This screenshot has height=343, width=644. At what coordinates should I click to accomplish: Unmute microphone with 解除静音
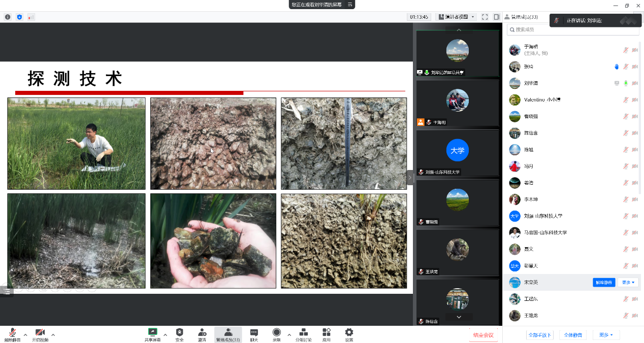pos(13,333)
